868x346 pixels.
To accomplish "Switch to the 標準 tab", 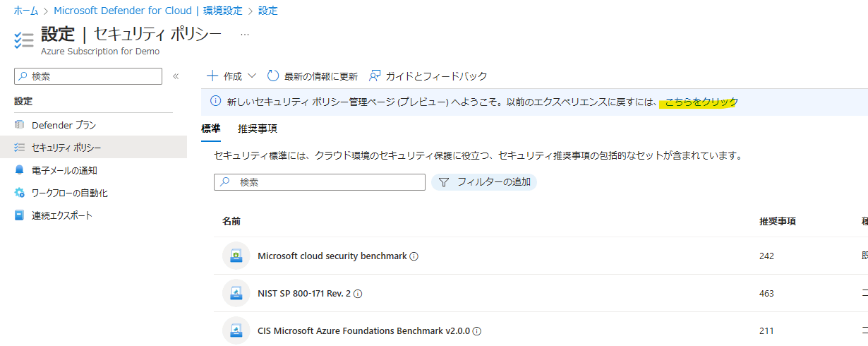I will pyautogui.click(x=210, y=129).
